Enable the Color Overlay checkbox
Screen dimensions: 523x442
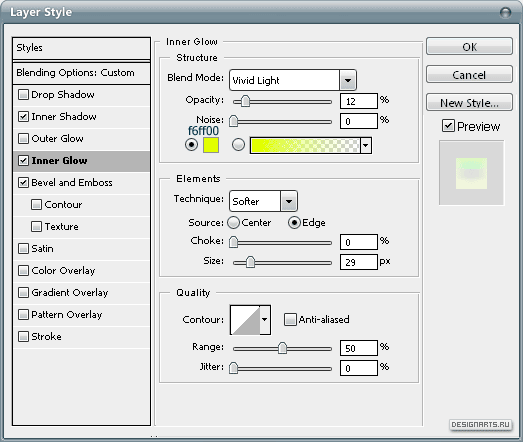(23, 271)
